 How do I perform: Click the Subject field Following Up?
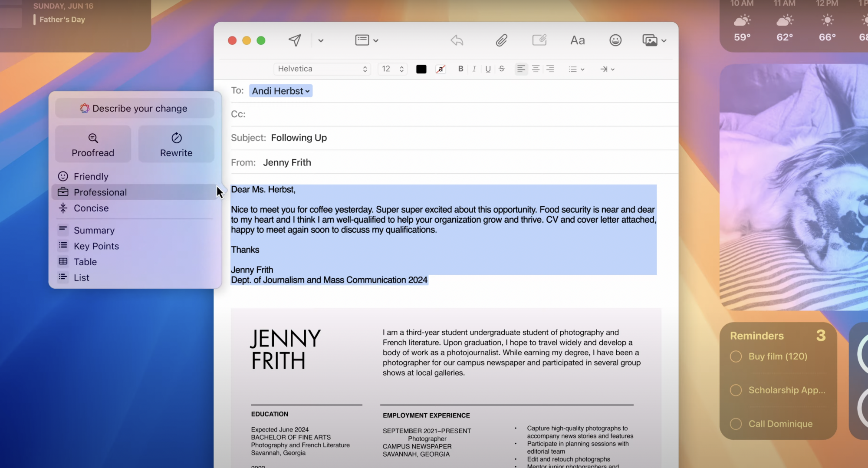[299, 138]
